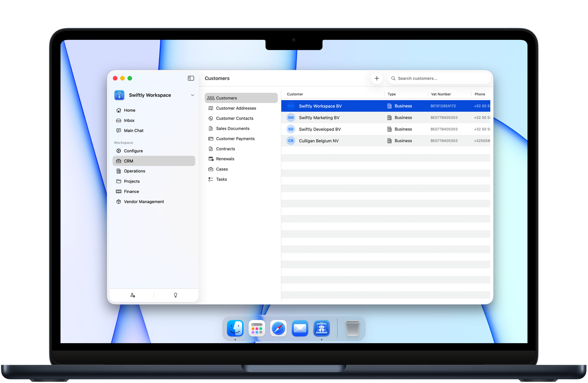Image resolution: width=588 pixels, height=383 pixels.
Task: Open the Renewals section
Action: tap(225, 159)
